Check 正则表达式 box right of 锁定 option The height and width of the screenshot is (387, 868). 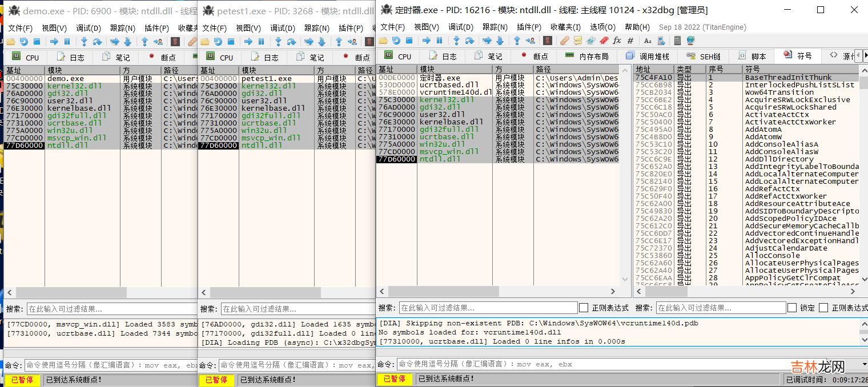click(823, 308)
